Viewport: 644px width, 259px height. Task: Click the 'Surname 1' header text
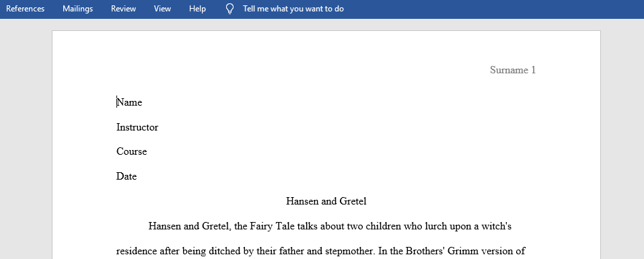click(x=513, y=70)
